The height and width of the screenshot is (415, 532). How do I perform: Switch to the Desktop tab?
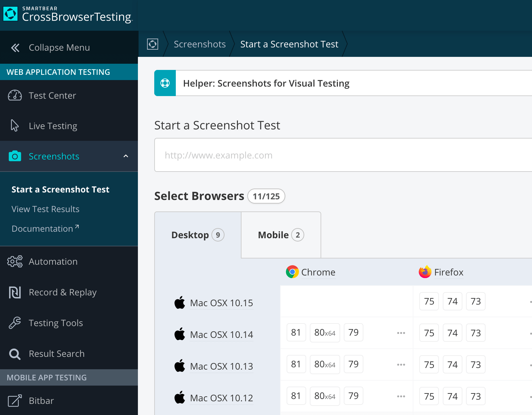pyautogui.click(x=198, y=235)
